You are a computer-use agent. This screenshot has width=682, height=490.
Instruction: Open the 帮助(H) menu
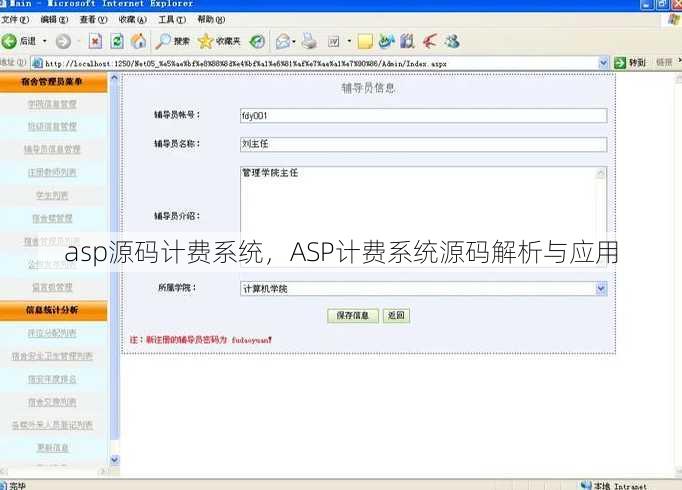tap(211, 20)
